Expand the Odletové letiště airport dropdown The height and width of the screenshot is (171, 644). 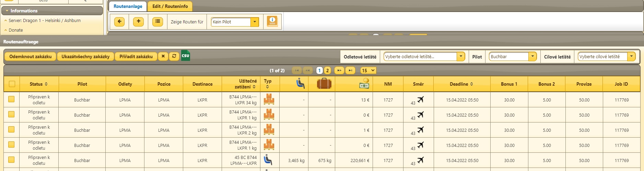coord(461,57)
